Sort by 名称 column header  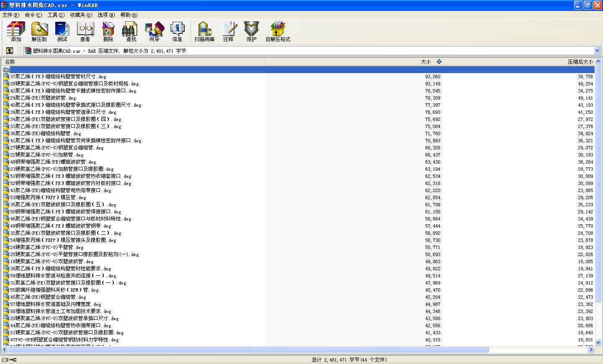133,62
